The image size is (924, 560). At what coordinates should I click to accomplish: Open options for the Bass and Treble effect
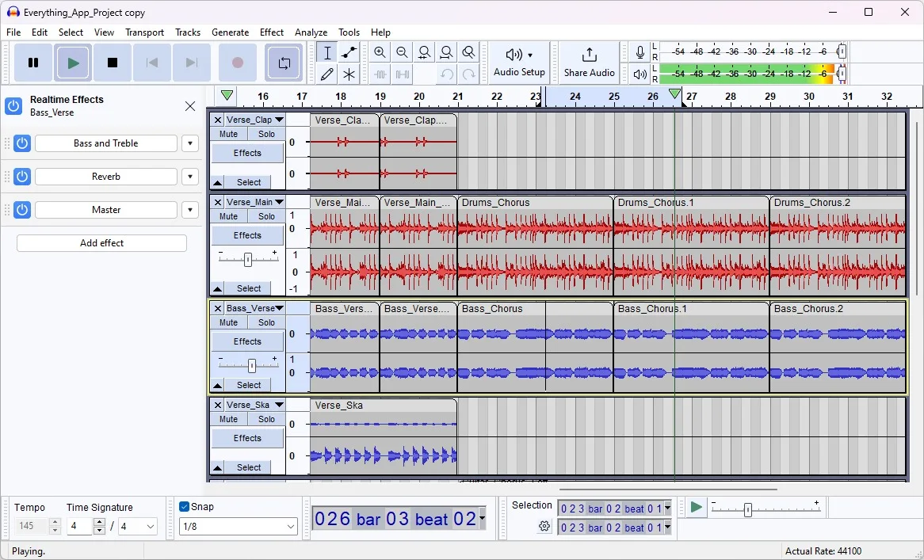189,143
